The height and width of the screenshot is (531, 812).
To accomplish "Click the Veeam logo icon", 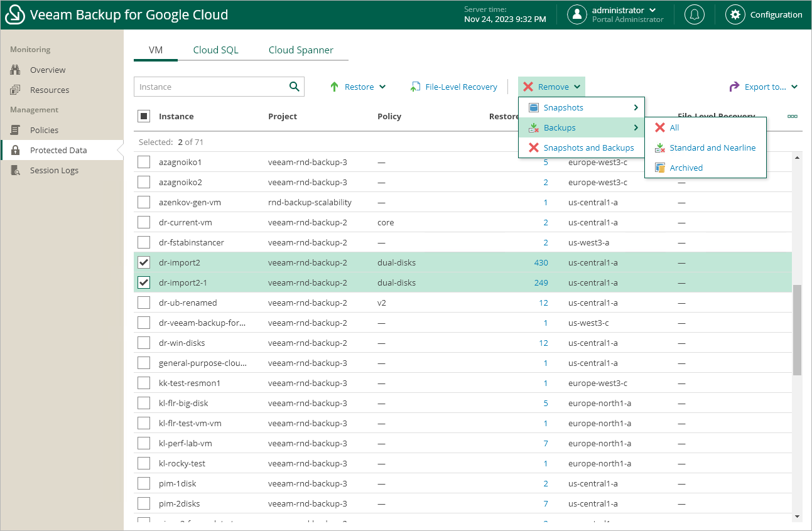I will tap(15, 14).
